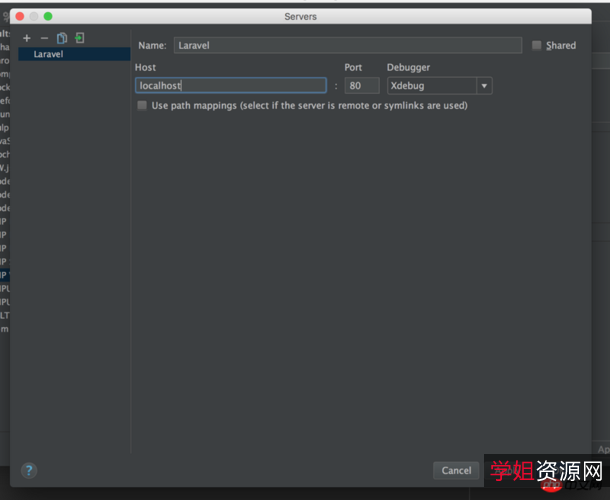Click the add server plus icon

[x=27, y=38]
